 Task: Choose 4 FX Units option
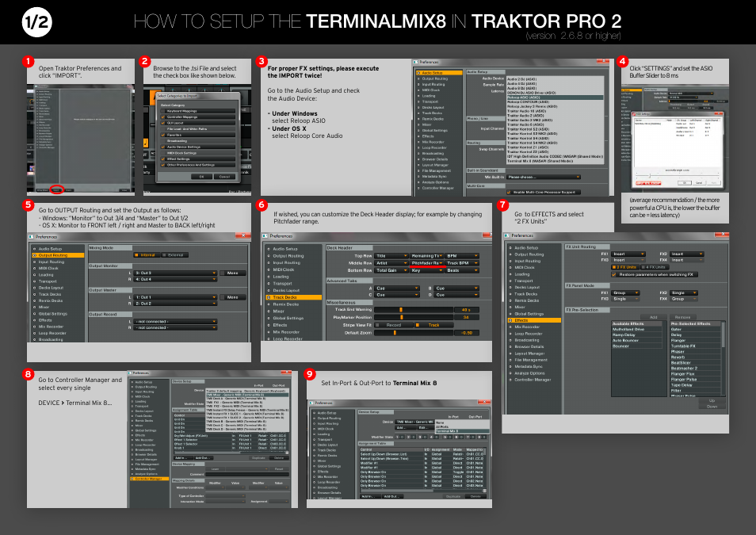click(655, 267)
